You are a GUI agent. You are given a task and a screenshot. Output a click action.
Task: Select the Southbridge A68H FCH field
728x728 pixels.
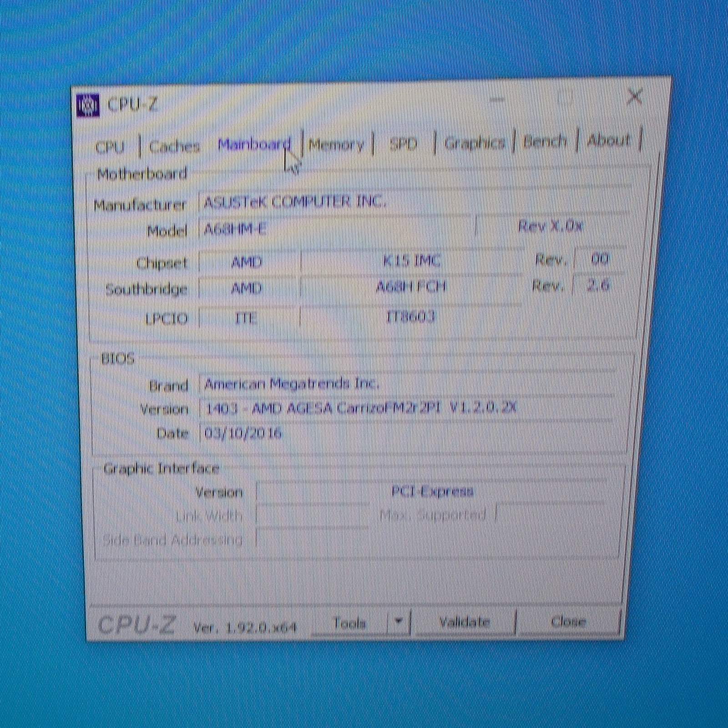[x=411, y=287]
